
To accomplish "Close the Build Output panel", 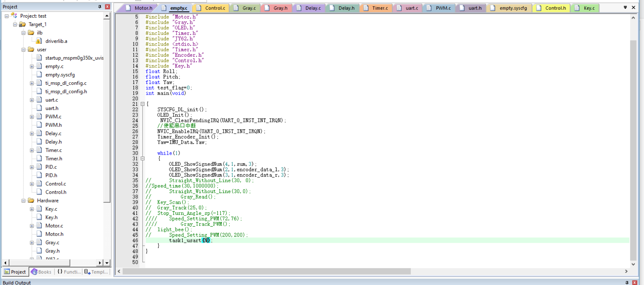I will tap(635, 283).
